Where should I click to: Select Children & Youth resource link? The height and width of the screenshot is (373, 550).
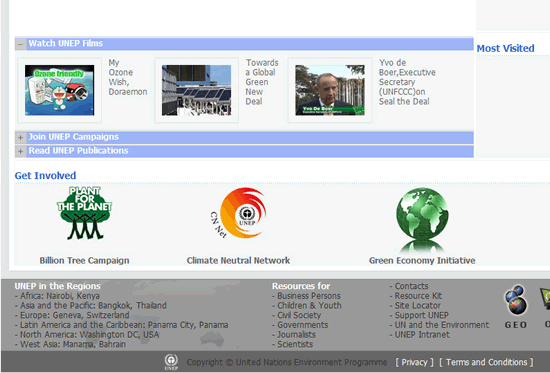[309, 306]
